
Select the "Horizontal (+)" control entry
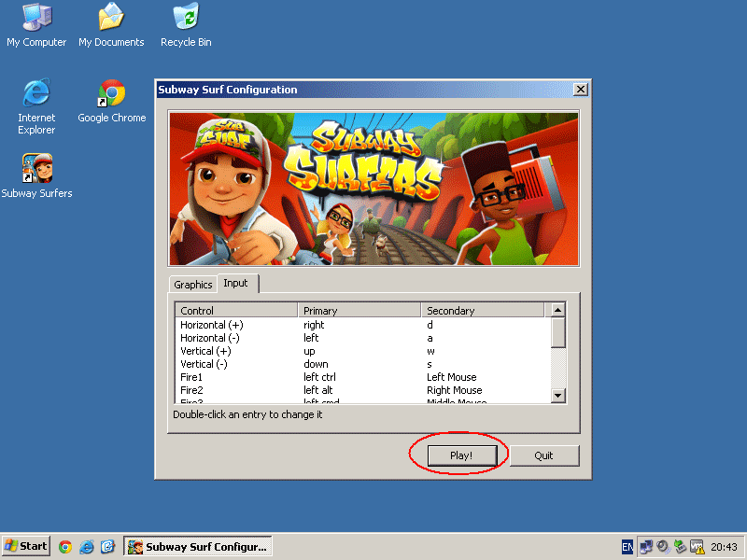pos(212,325)
